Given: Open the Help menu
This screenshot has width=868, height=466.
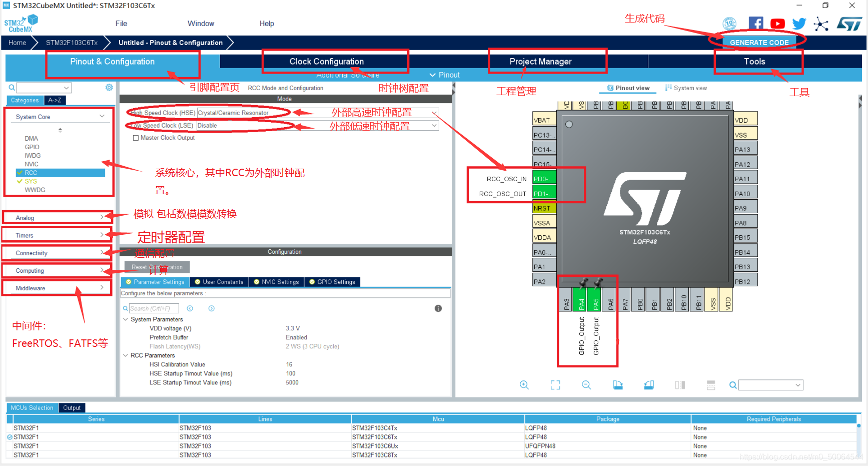Looking at the screenshot, I should [x=267, y=24].
